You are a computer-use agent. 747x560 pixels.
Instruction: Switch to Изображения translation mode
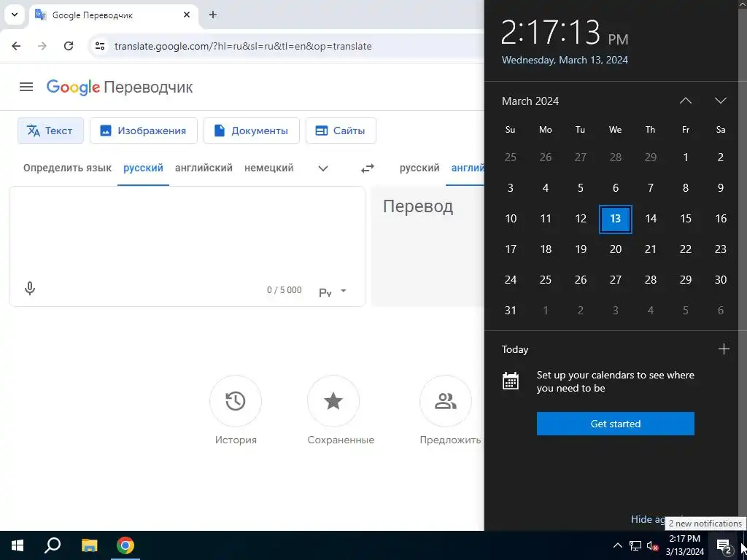(x=144, y=131)
